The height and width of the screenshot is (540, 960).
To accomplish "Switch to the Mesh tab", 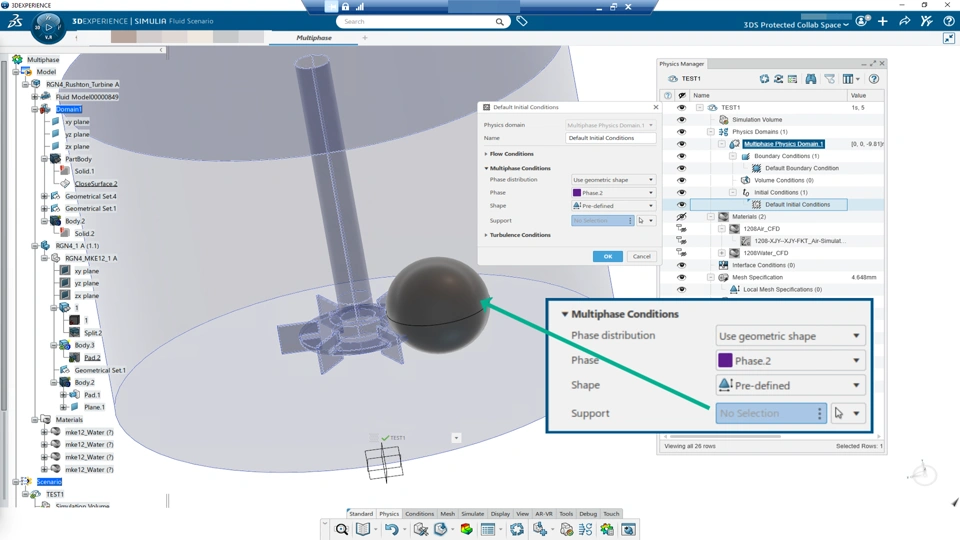I will [x=448, y=514].
